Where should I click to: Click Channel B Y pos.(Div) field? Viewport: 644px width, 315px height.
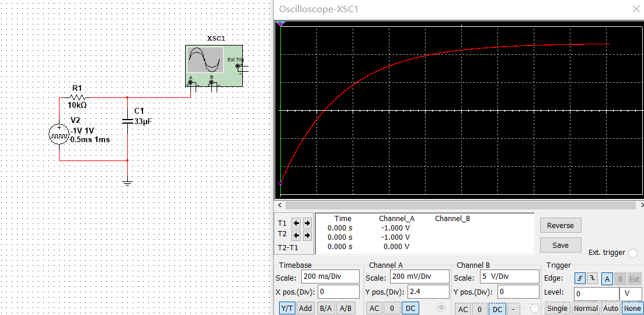518,292
